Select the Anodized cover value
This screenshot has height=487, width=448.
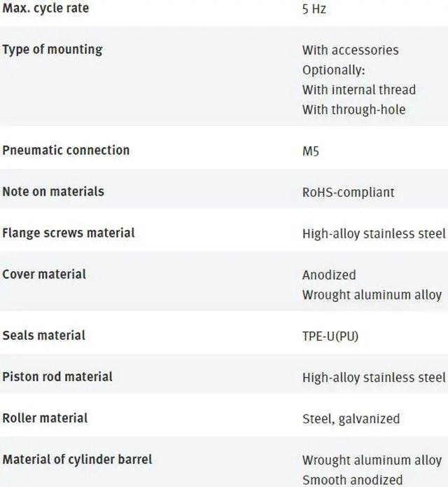pyautogui.click(x=329, y=275)
